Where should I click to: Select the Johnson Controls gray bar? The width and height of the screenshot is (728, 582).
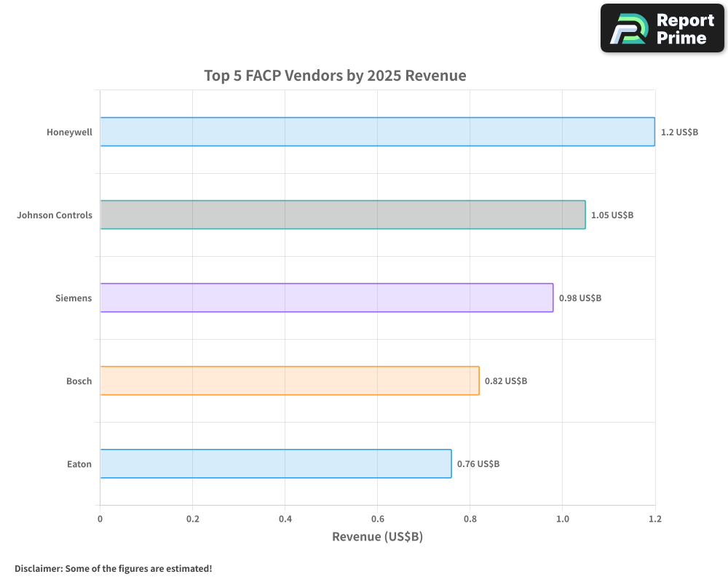pos(342,215)
